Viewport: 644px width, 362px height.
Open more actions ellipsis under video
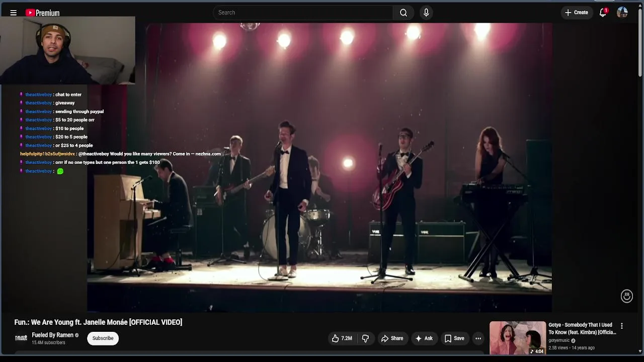(x=478, y=338)
